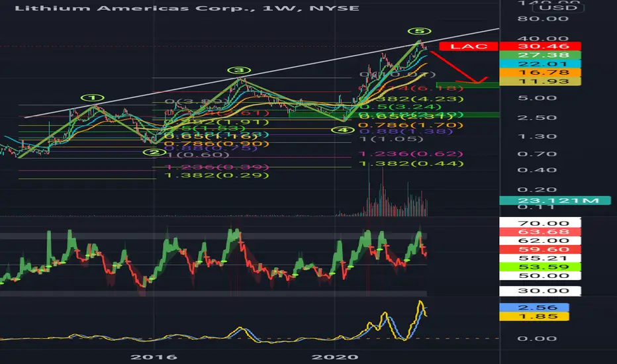Select Fibonacci level 1.236(0.62)
This screenshot has height=364, width=617.
(x=411, y=154)
